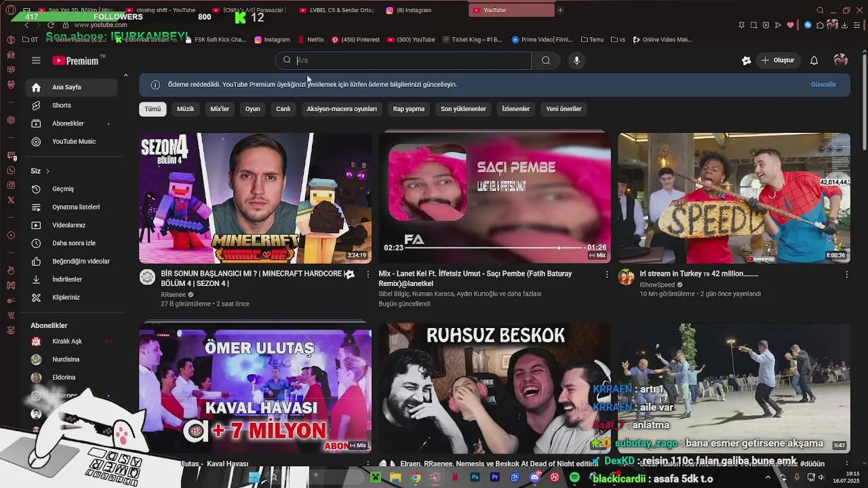
Task: Start voice search with the microphone icon
Action: (x=576, y=60)
